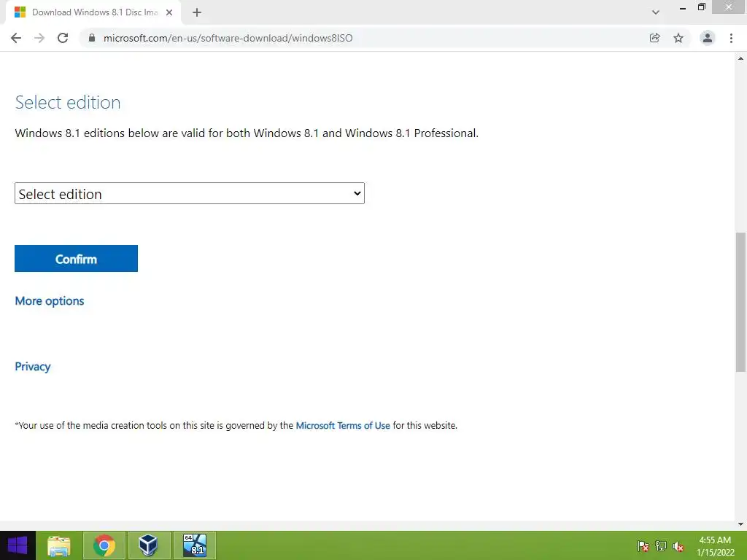This screenshot has height=560, width=747.
Task: Click Chrome icon in taskbar
Action: coord(104,545)
